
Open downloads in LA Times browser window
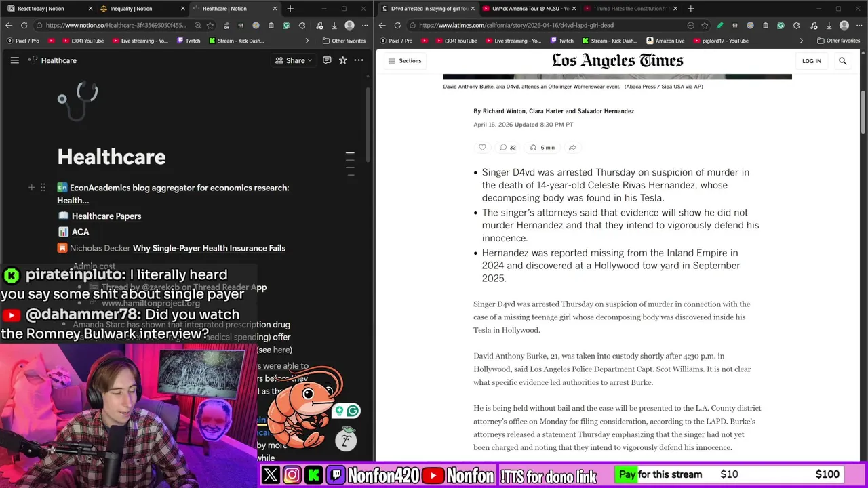(829, 25)
